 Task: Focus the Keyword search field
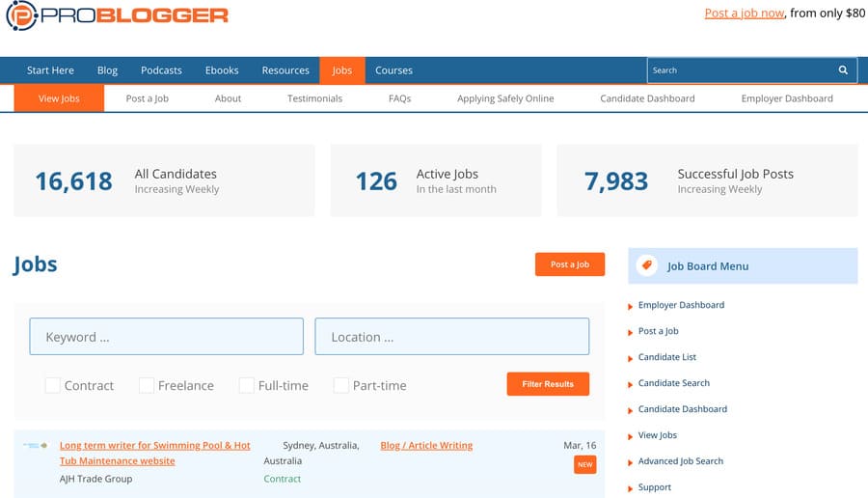click(x=166, y=337)
